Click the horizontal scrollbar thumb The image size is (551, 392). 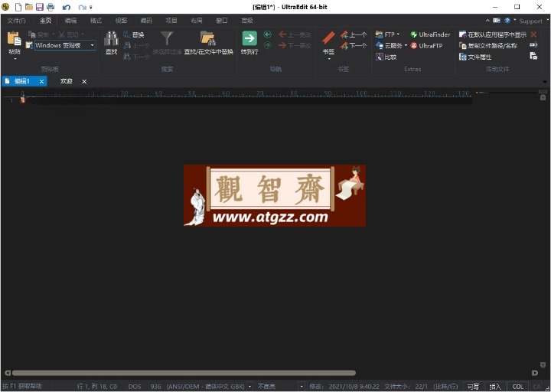(184, 373)
